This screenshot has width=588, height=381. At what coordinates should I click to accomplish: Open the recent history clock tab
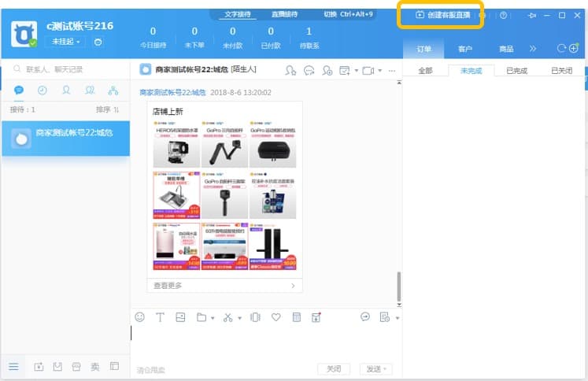click(x=43, y=90)
